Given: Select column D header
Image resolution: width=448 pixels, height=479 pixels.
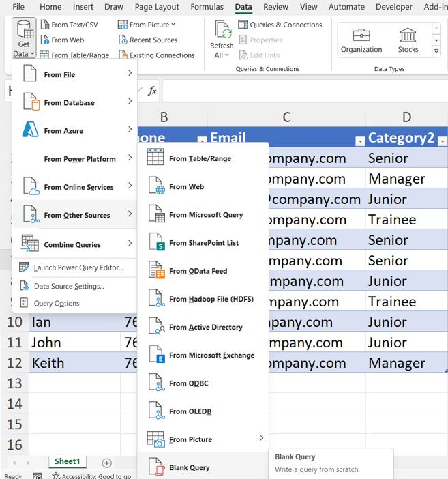Looking at the screenshot, I should click(406, 117).
